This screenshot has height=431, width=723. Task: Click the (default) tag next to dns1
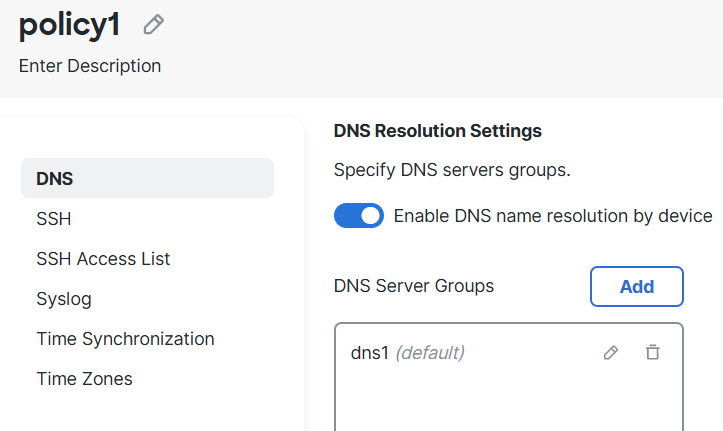pyautogui.click(x=430, y=352)
